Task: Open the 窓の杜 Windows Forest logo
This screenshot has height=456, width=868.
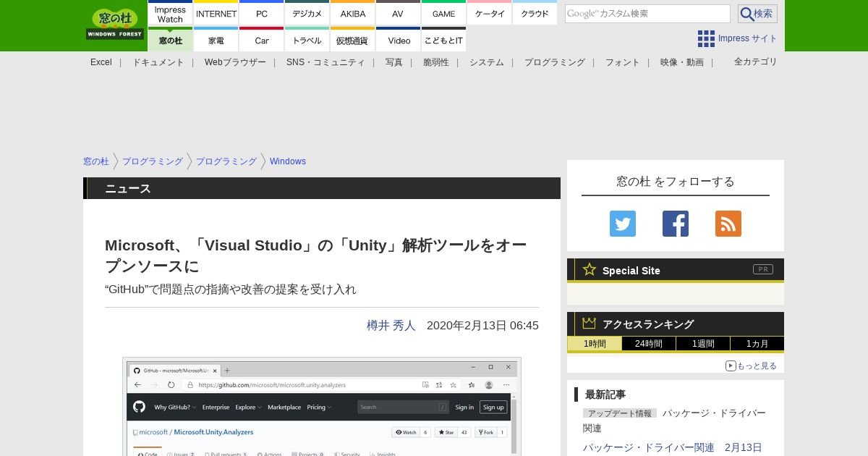Action: pyautogui.click(x=115, y=24)
